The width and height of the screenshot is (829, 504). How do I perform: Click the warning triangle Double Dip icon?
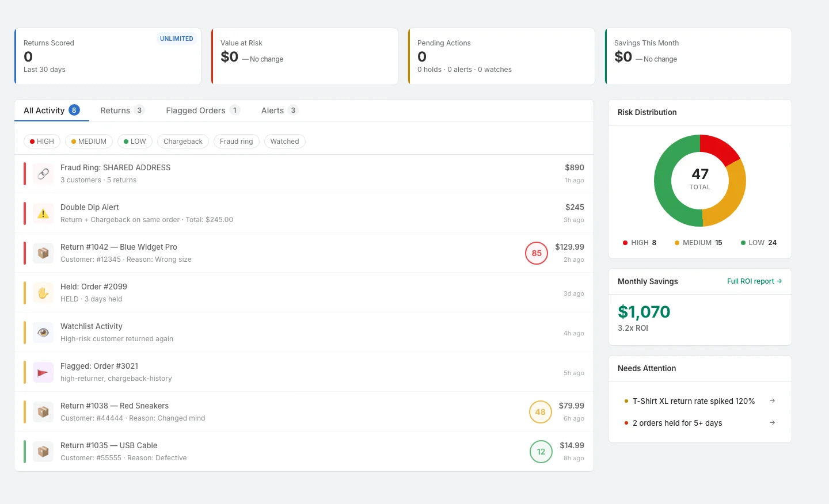43,213
